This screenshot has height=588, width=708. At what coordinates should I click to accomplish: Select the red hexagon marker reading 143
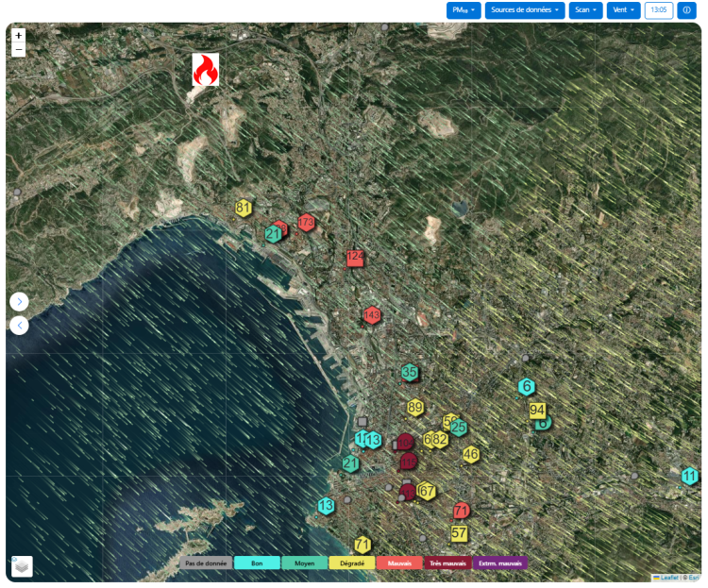(372, 315)
